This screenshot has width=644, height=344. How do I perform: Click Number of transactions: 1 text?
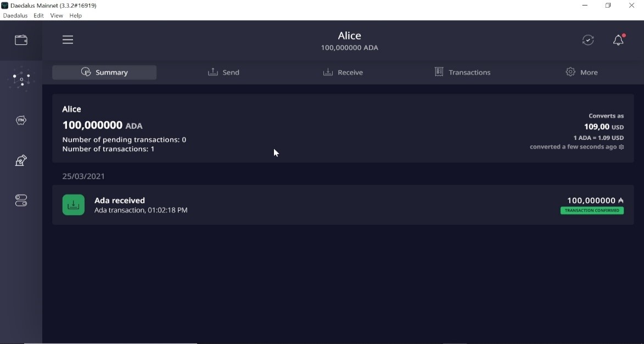tap(108, 149)
